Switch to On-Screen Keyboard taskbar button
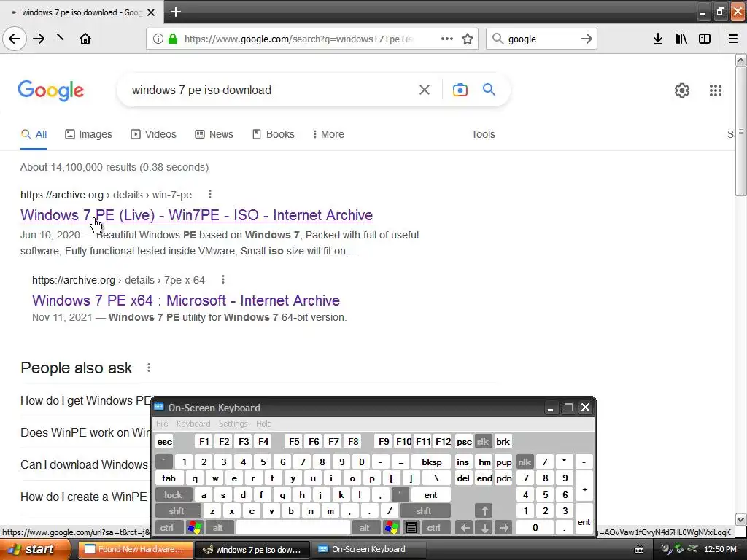This screenshot has height=560, width=747. 368,549
